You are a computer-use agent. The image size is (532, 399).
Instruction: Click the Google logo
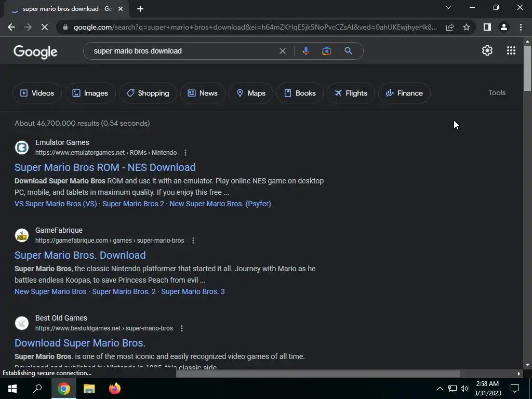tap(35, 52)
